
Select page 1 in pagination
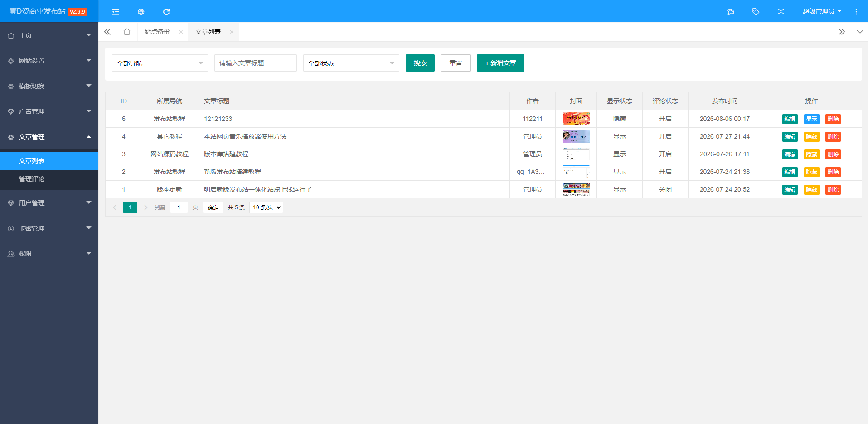[130, 207]
